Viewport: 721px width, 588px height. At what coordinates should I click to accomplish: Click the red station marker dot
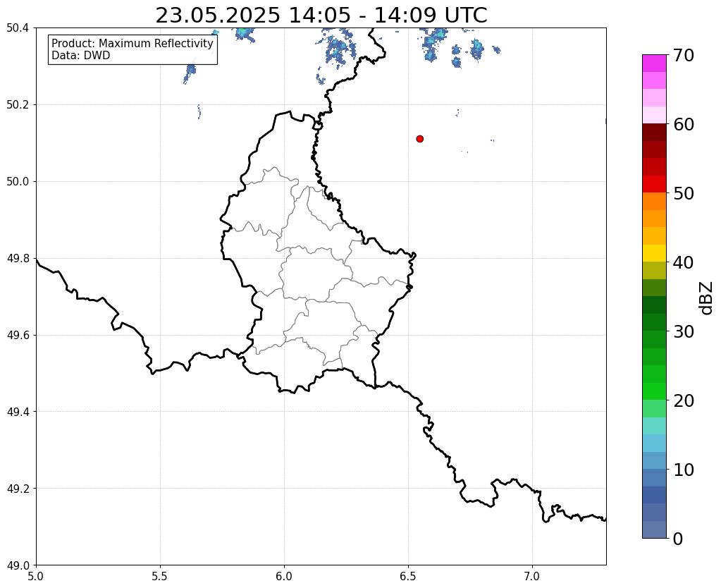point(419,139)
